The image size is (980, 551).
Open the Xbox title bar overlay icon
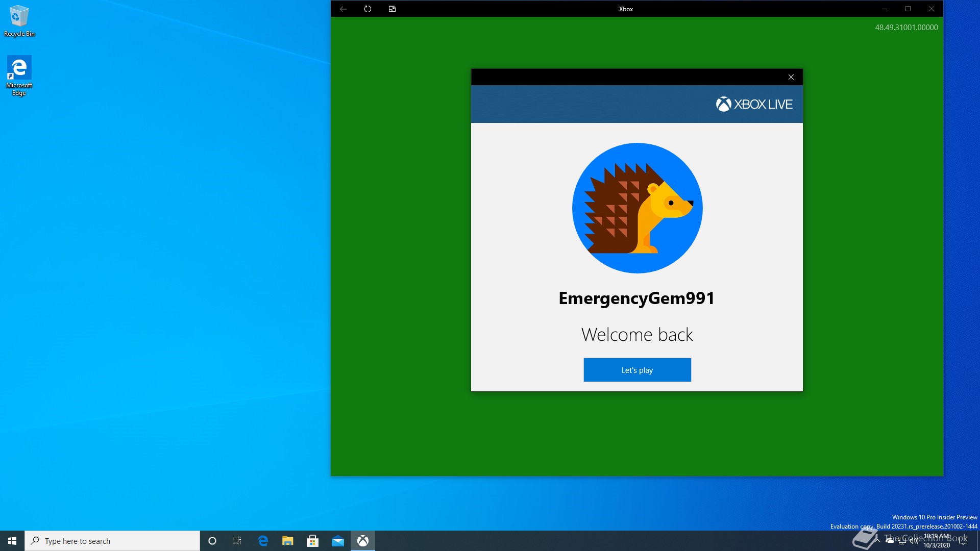[392, 9]
